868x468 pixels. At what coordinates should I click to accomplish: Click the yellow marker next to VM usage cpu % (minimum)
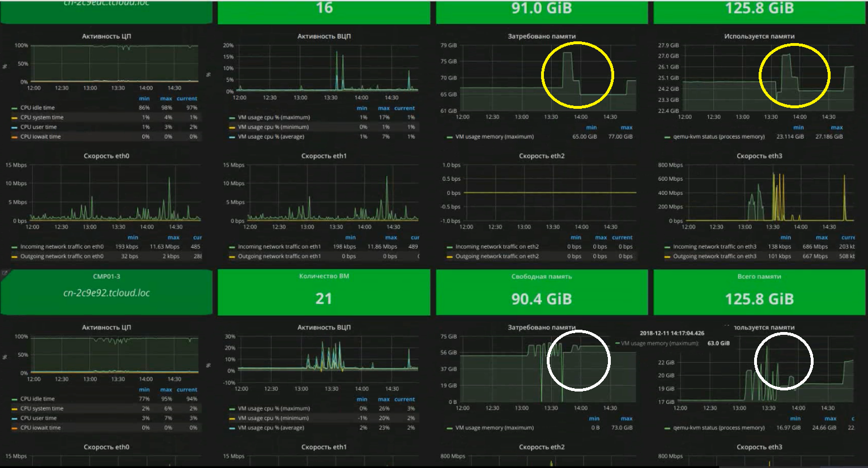click(x=232, y=126)
